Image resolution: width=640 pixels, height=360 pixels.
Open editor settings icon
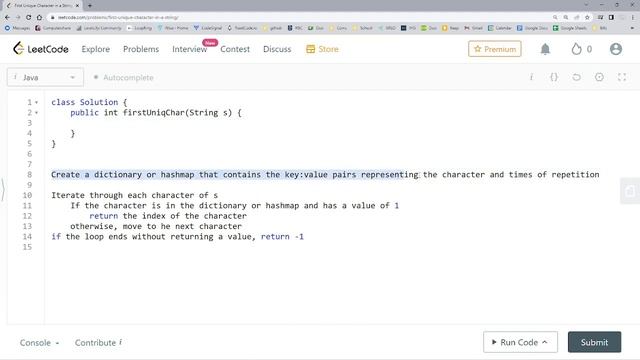[599, 77]
